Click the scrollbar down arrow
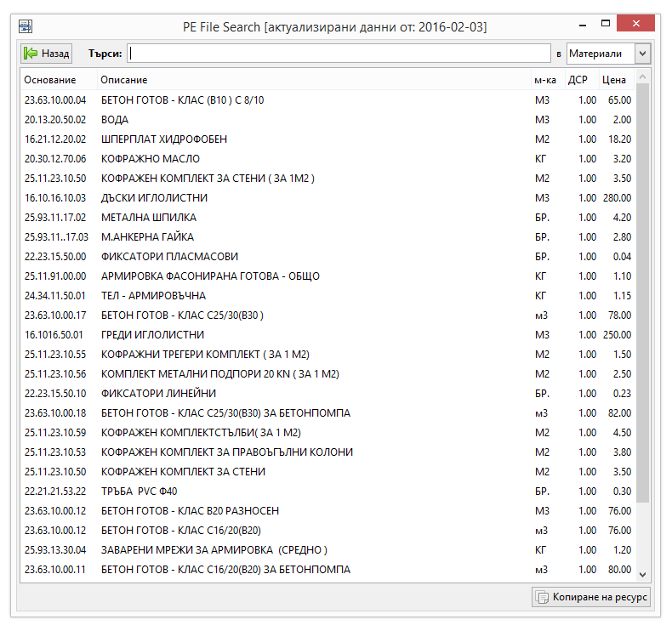This screenshot has width=672, height=631. click(642, 575)
